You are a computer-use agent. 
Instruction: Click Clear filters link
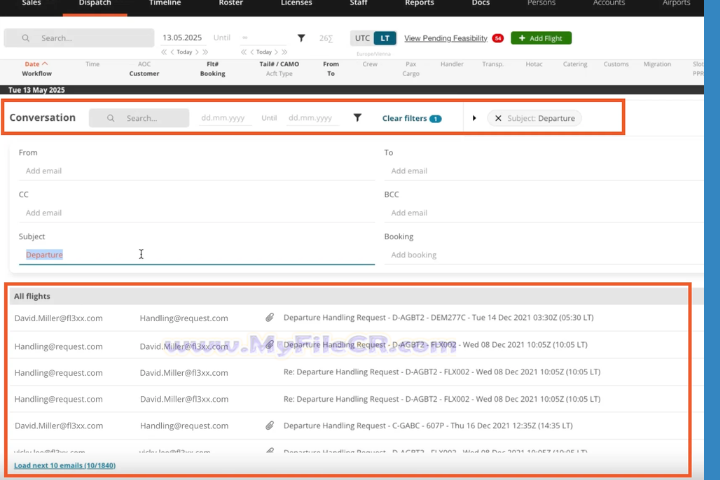(x=405, y=118)
